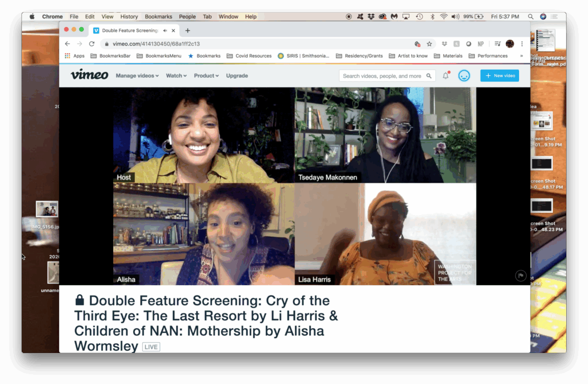Mute the tab via its speaker icon
Screen dimensions: 588x384
point(165,30)
